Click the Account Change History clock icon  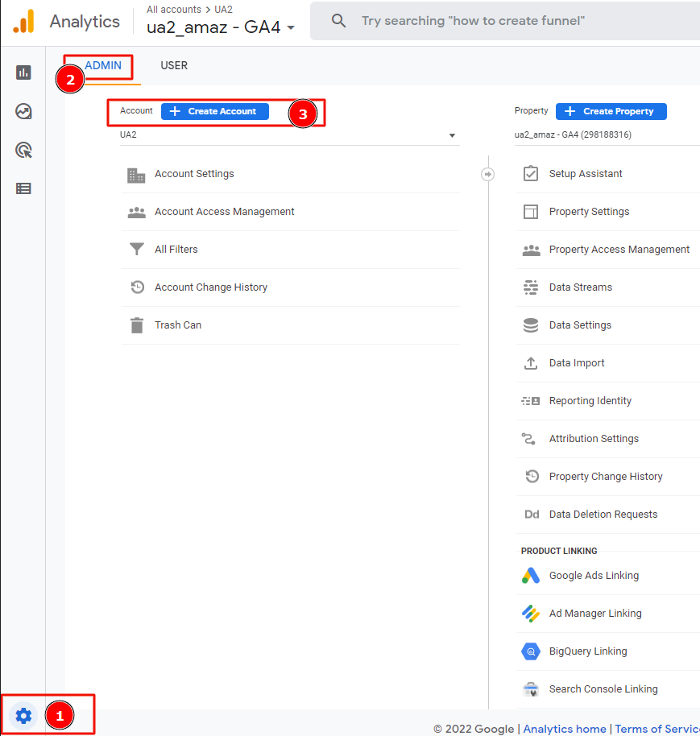138,287
